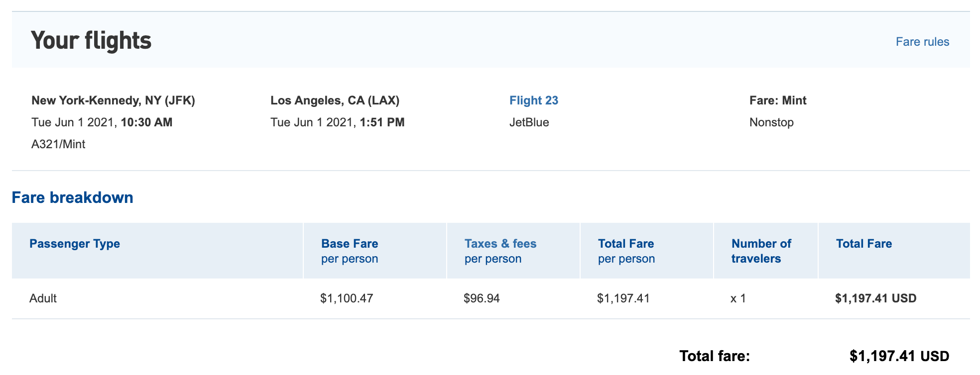Select the Passenger Type column header

click(75, 244)
